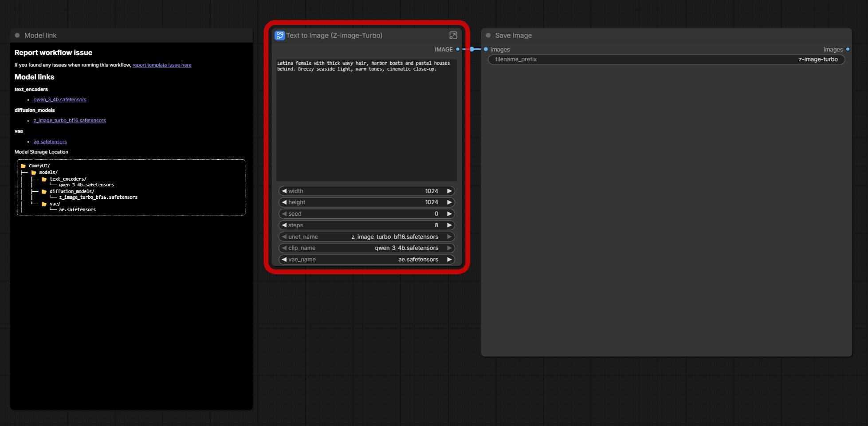Increase steps with right arrow
The image size is (868, 426).
[x=449, y=225]
